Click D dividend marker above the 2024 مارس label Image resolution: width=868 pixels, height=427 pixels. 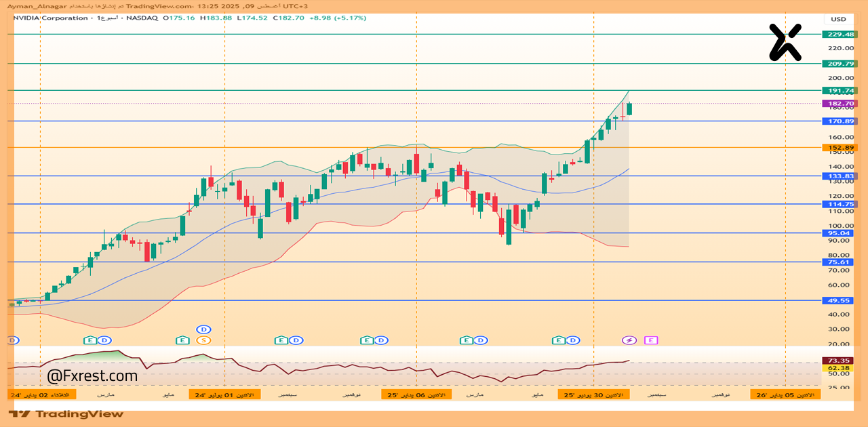pyautogui.click(x=104, y=340)
